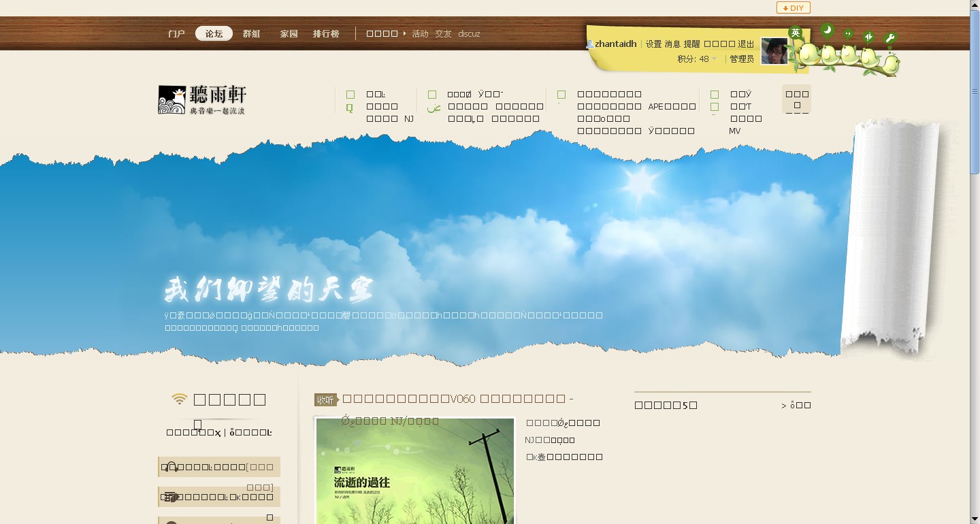Open 设置 account settings
The image size is (980, 524).
click(653, 44)
